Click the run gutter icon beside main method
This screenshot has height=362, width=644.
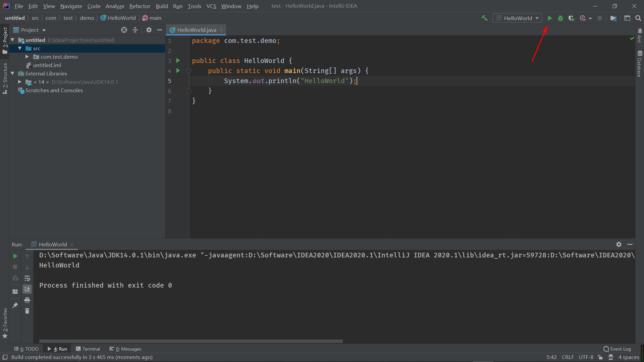(x=178, y=71)
